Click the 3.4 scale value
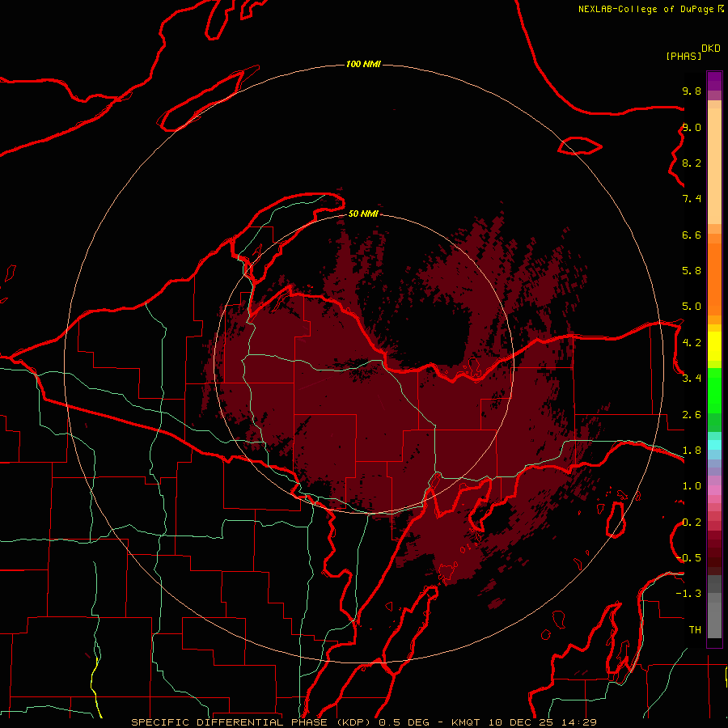The height and width of the screenshot is (728, 728). [x=692, y=378]
